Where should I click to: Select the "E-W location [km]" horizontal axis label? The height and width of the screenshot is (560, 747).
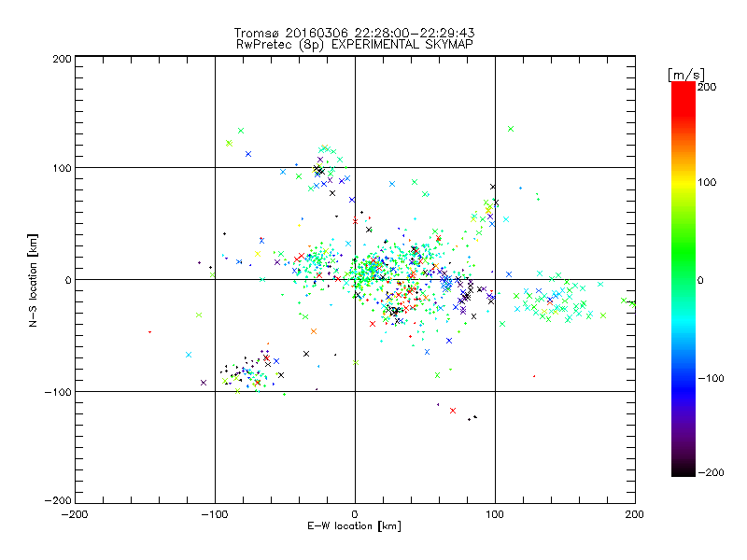(x=354, y=526)
